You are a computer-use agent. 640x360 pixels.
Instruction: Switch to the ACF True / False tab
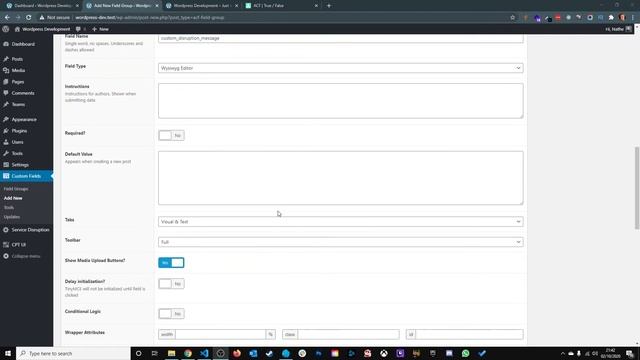pos(281,6)
